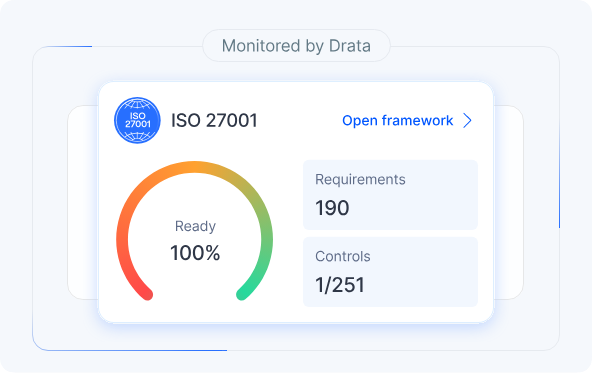Open the Controls stat card

tap(390, 272)
